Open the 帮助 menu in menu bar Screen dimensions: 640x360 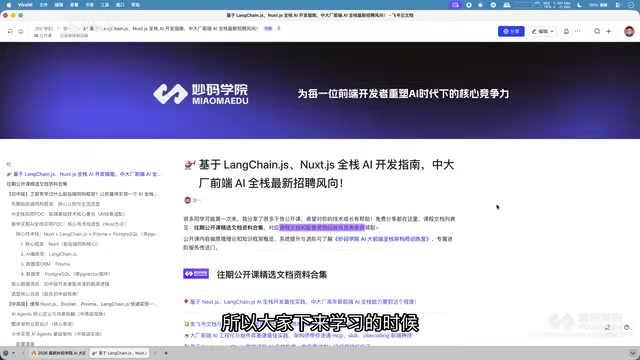136,5
